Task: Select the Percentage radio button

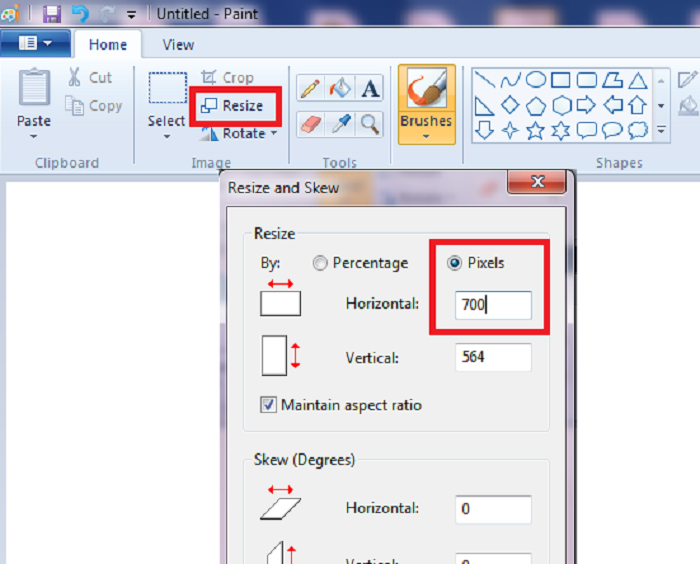Action: tap(320, 263)
